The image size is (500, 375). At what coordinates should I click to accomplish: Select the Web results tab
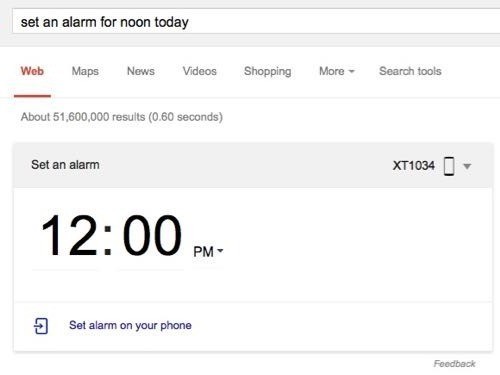(32, 71)
